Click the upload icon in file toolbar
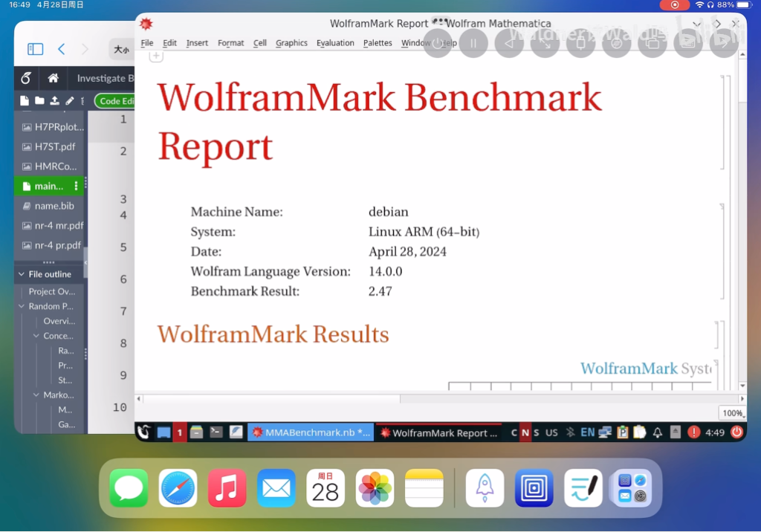The image size is (761, 532). point(55,101)
